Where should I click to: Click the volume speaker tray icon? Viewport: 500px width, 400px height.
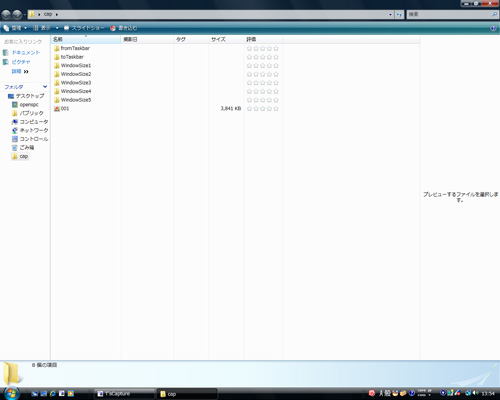point(475,393)
